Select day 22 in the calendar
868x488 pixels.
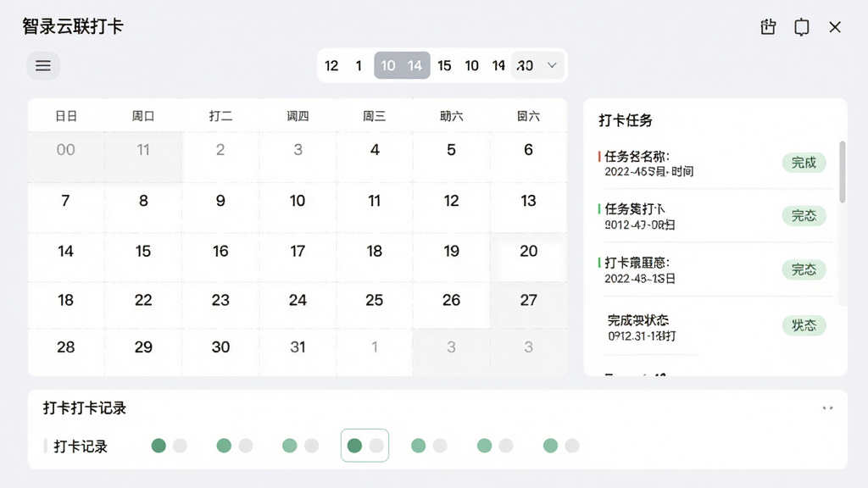coord(143,306)
